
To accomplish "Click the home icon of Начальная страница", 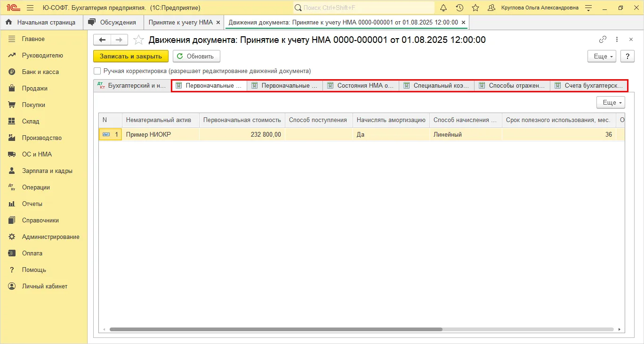I will click(x=9, y=22).
